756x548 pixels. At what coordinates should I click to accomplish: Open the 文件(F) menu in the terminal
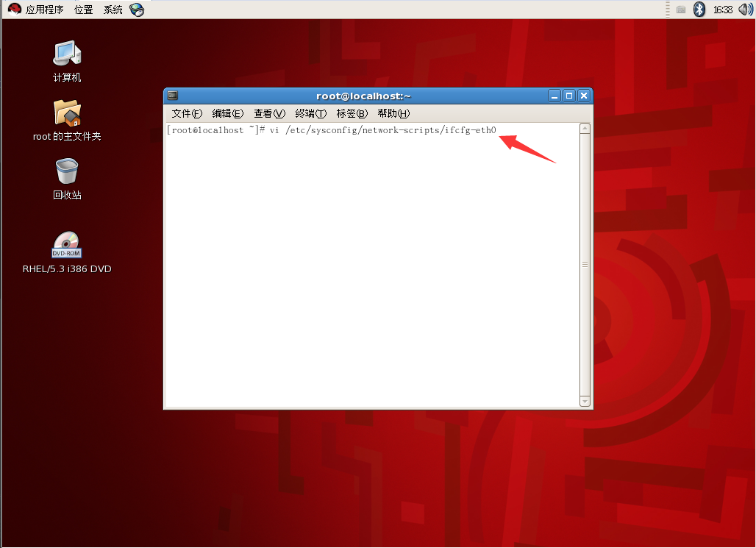coord(186,113)
